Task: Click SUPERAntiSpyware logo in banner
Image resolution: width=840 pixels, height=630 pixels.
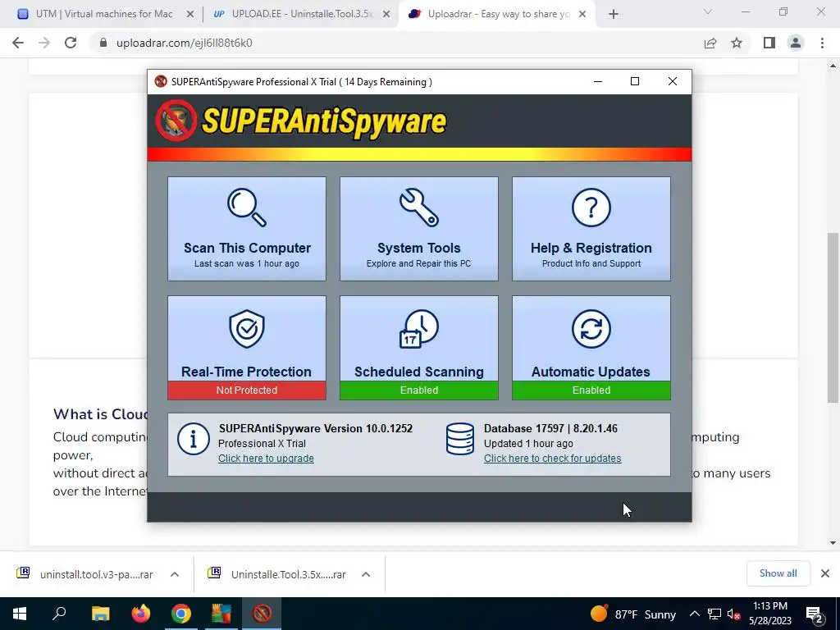Action: [x=300, y=121]
